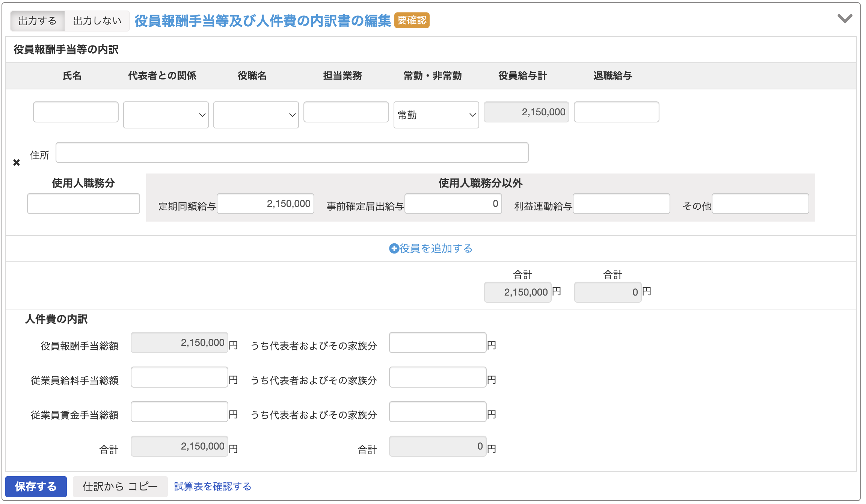Click the 担当業務 input field
Screen dimensions: 866x504
[346, 112]
